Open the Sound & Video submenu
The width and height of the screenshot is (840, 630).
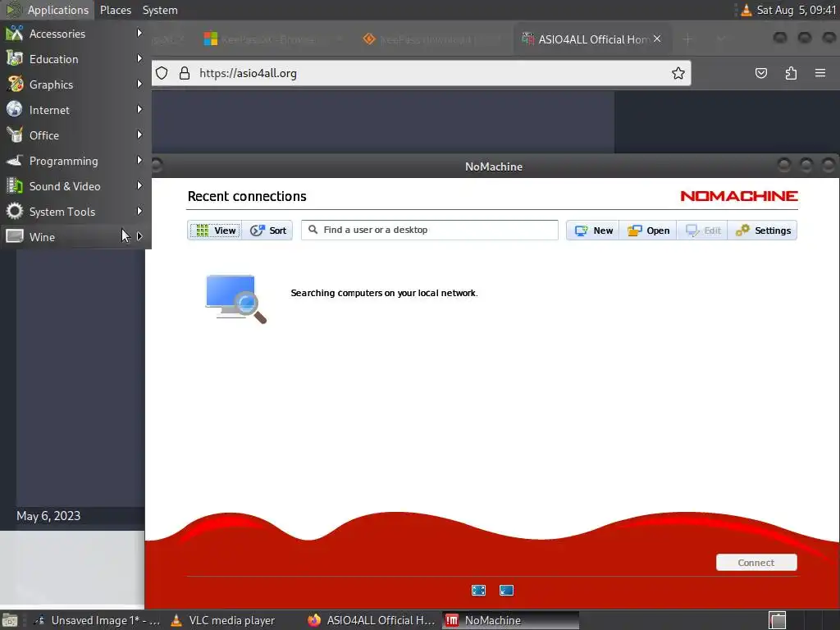(x=75, y=186)
